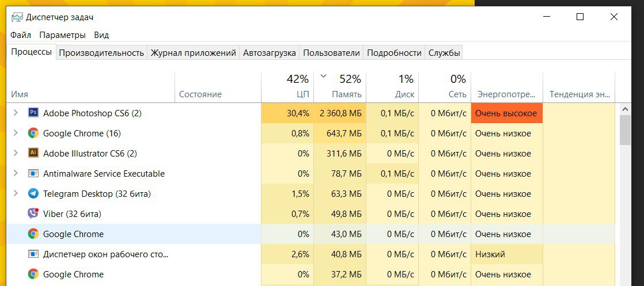Click the Диспетчер окон рабочего стола icon
The image size is (644, 286).
(x=33, y=254)
